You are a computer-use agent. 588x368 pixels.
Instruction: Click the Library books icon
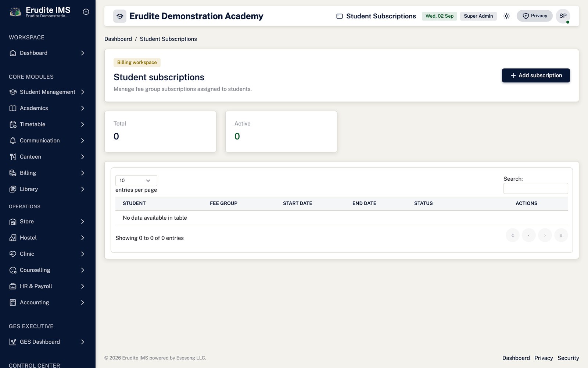click(13, 189)
